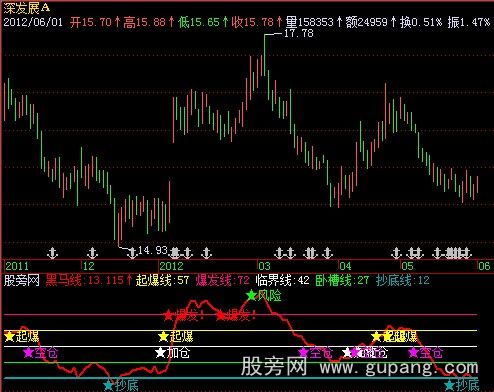Select the 2011 date axis label
The width and height of the screenshot is (494, 392).
click(x=17, y=266)
